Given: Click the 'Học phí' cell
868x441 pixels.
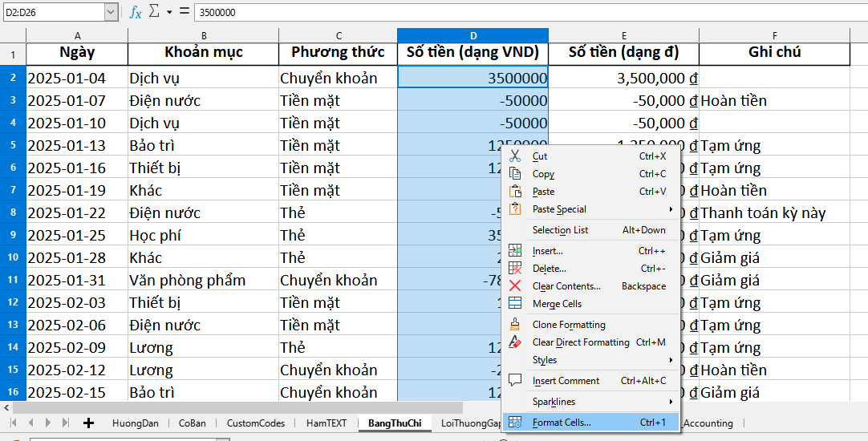Looking at the screenshot, I should (203, 235).
